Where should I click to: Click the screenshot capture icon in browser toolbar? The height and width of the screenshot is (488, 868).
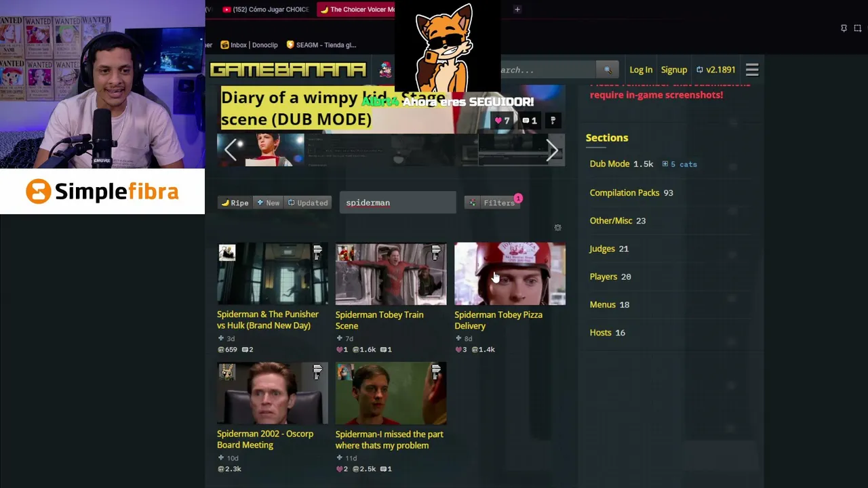858,28
